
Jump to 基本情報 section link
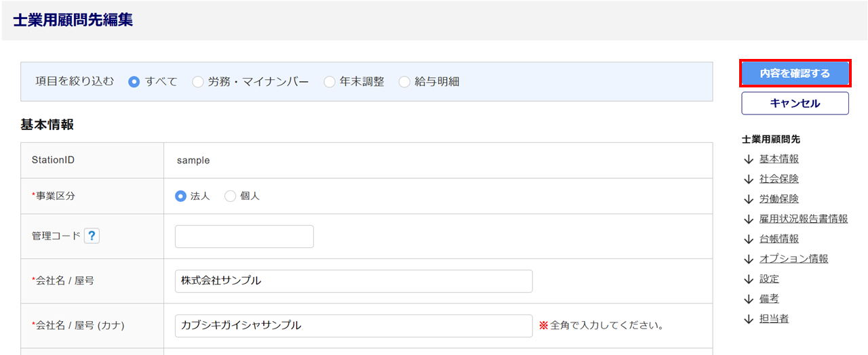click(778, 159)
